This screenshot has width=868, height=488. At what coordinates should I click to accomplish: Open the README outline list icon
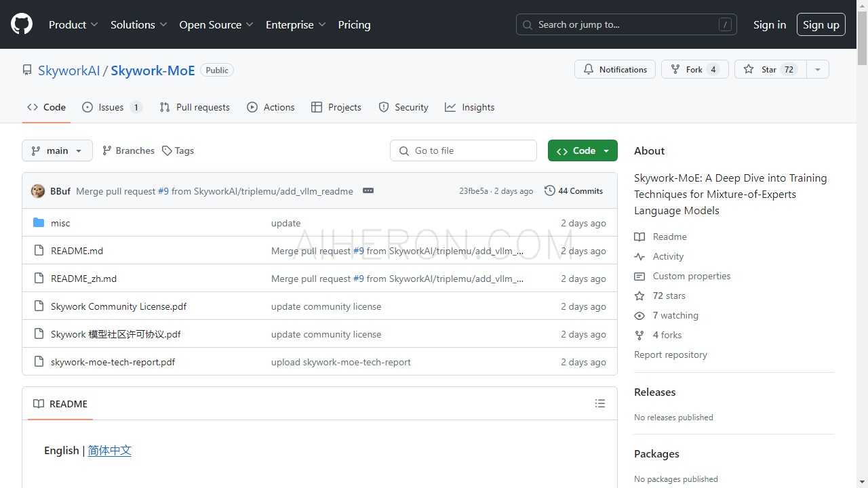coord(600,403)
